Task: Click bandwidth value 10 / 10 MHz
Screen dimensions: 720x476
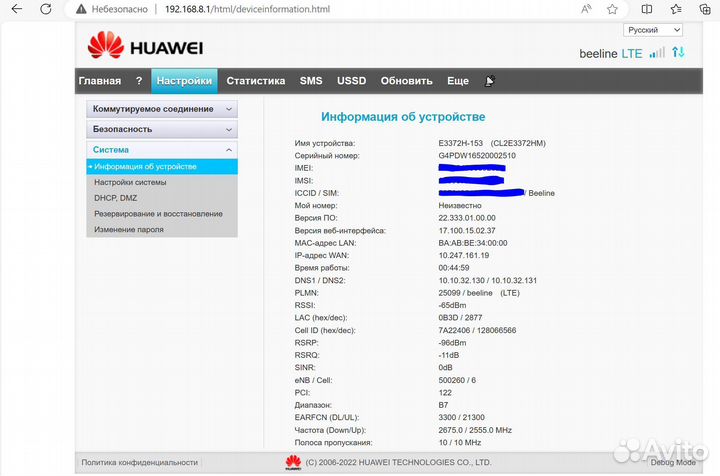Action: click(460, 443)
